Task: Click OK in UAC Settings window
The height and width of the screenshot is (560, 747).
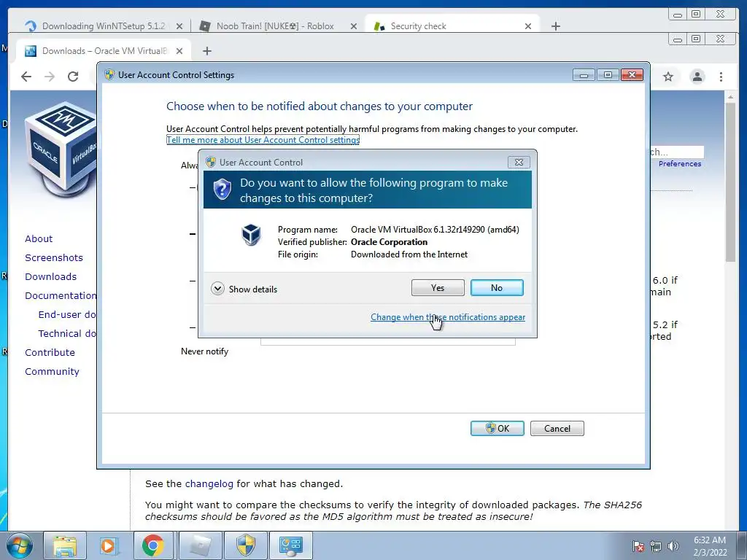Action: point(497,428)
